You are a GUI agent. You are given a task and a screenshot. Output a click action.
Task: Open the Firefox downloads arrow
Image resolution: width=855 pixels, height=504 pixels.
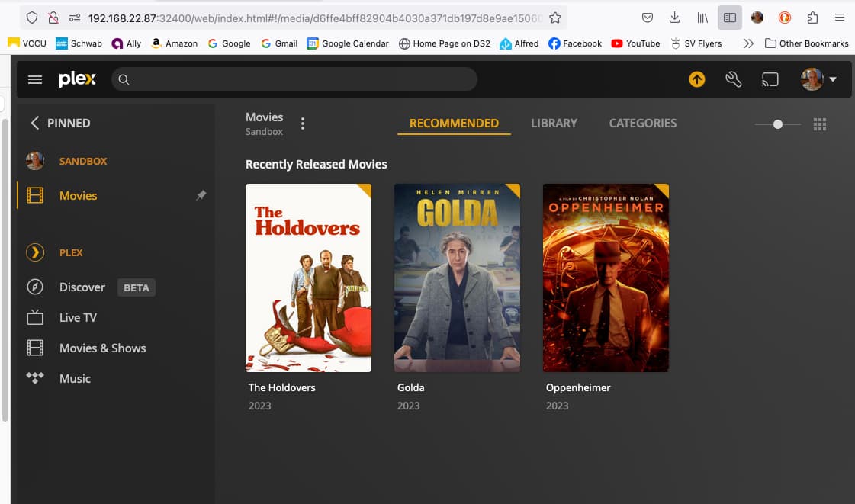click(x=674, y=18)
